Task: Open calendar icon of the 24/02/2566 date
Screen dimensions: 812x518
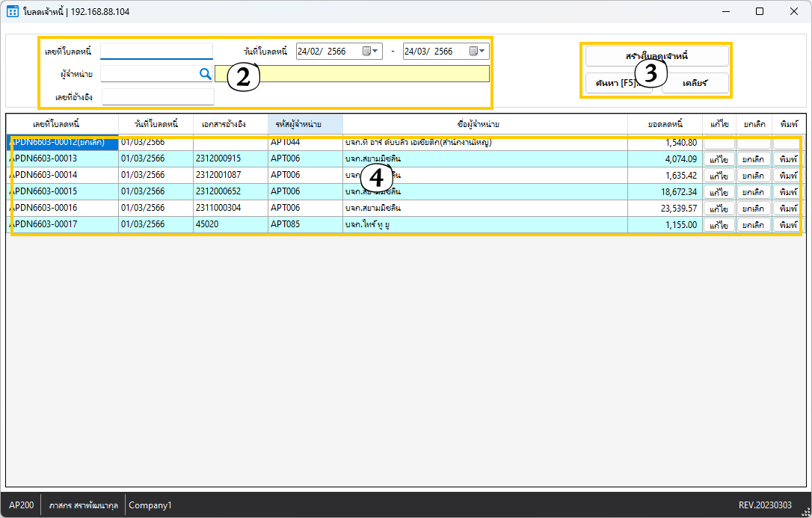Action: tap(366, 52)
